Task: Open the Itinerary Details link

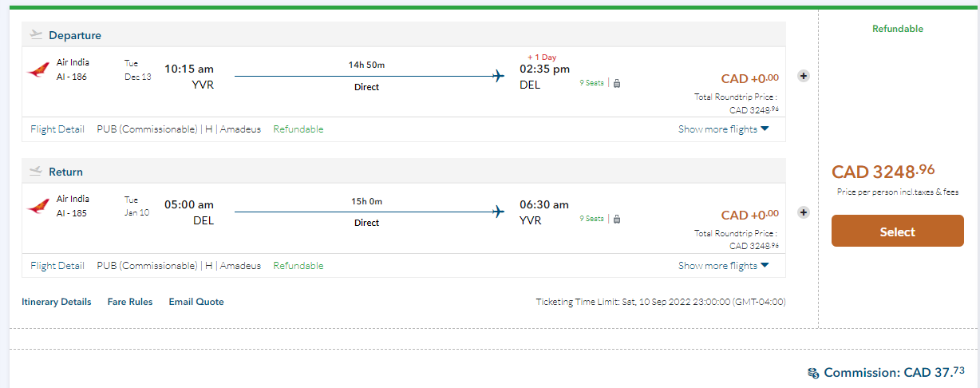Action: [57, 302]
